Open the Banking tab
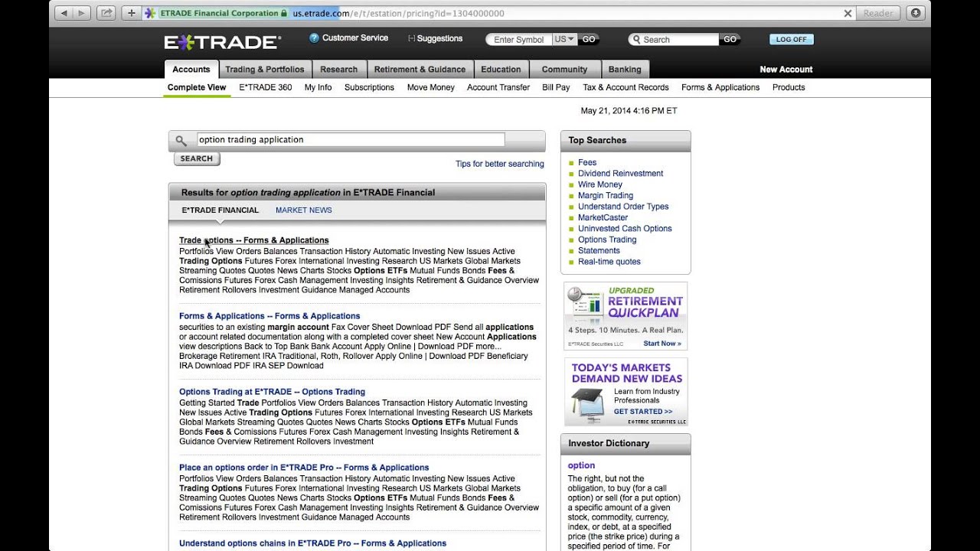The height and width of the screenshot is (551, 980). tap(625, 70)
